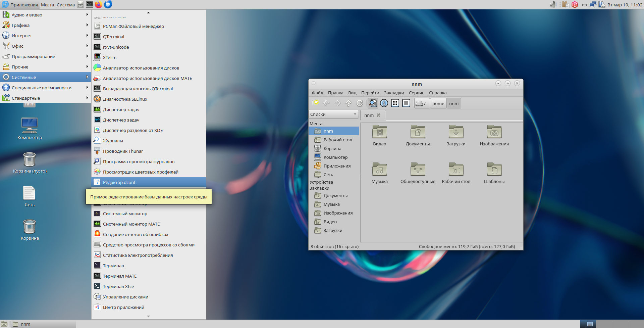644x328 pixels.
Task: Click the volume speaker tray icon
Action: click(552, 4)
